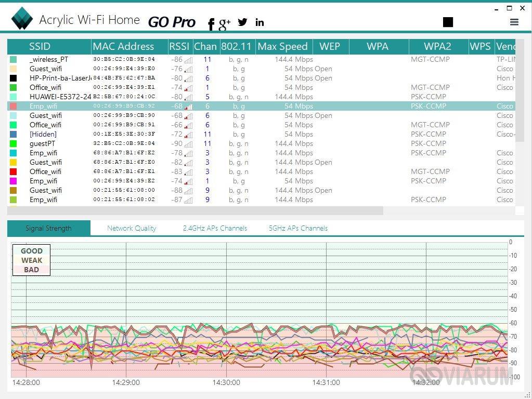532x399 pixels.
Task: Click signal bars icon for Emp_wifi -68
Action: point(188,107)
